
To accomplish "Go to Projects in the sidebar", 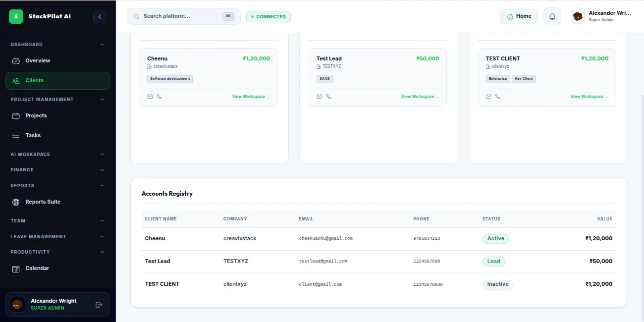I will click(x=57, y=116).
